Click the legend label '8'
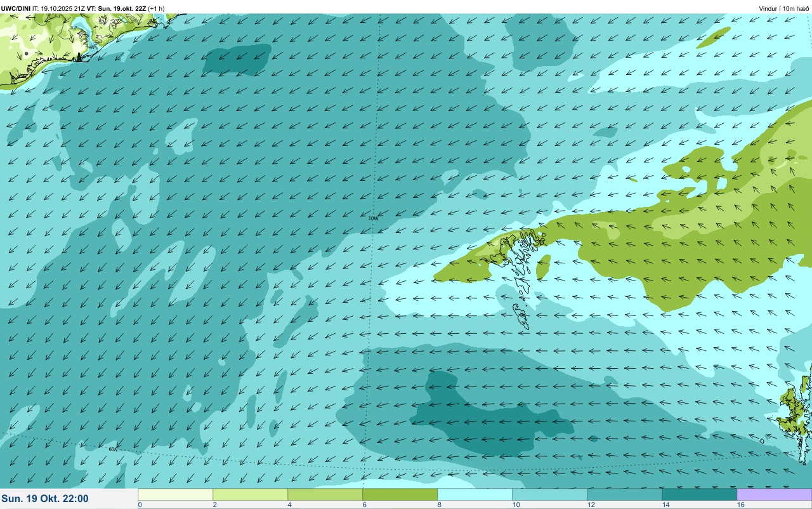 click(439, 505)
